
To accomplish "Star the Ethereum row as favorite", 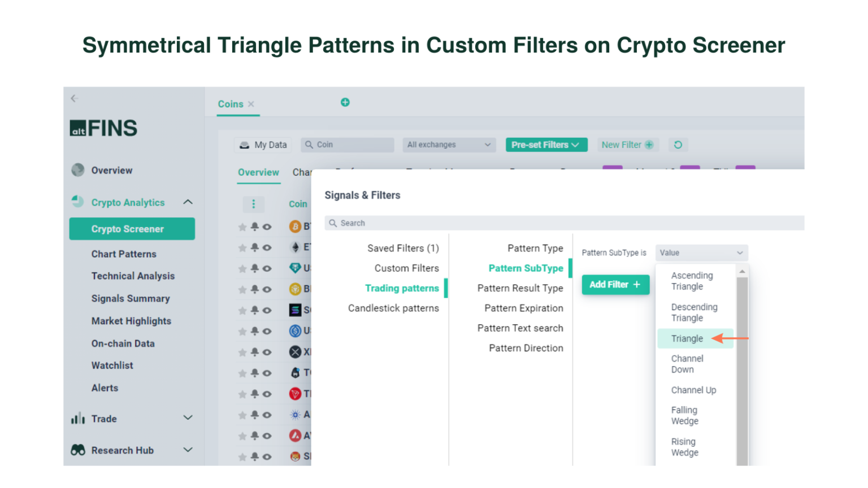I will [x=242, y=248].
